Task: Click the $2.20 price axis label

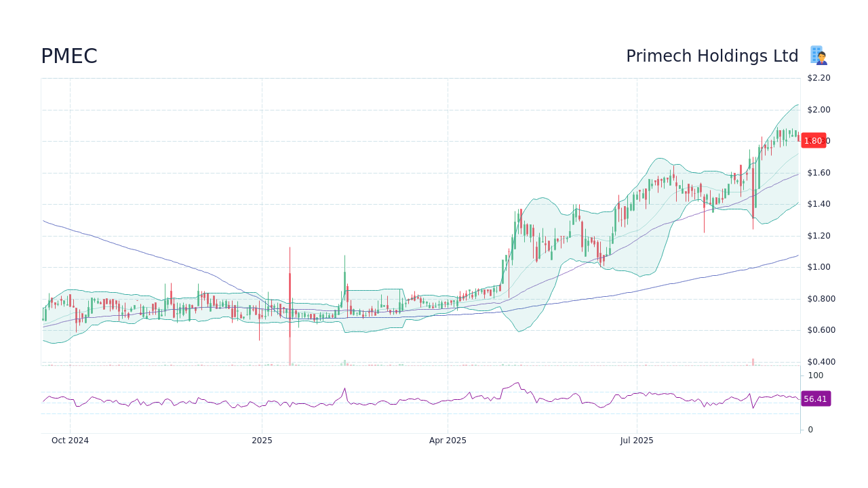Action: point(818,77)
